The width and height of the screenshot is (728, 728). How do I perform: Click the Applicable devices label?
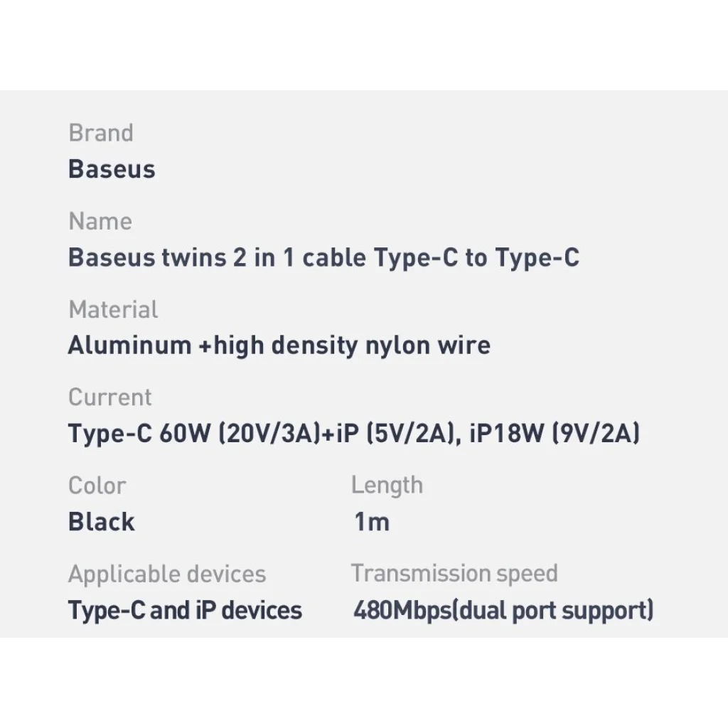click(167, 574)
